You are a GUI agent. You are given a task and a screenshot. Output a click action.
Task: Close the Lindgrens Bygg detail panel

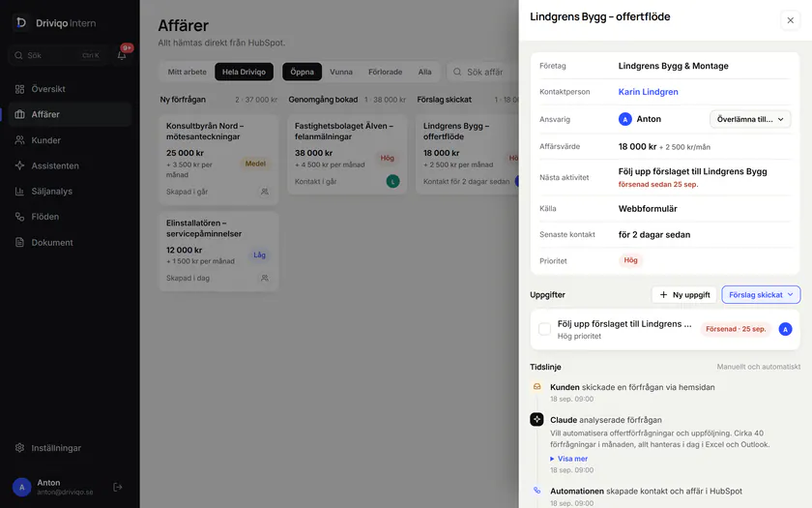coord(791,20)
